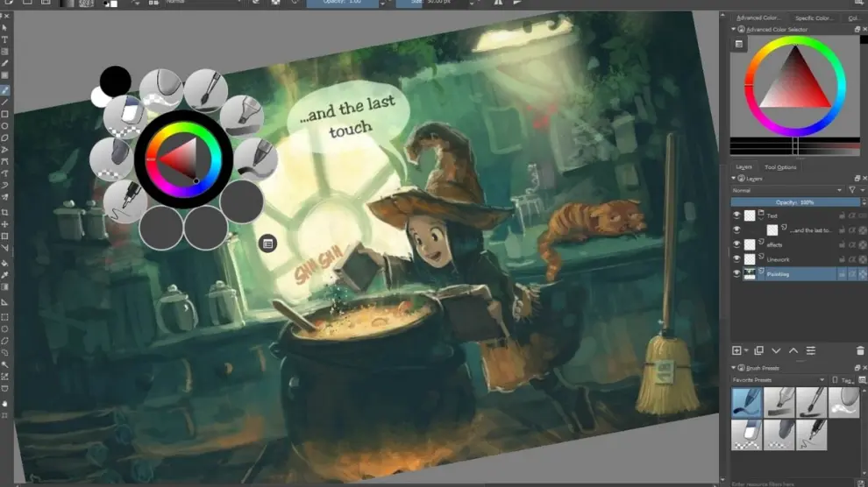This screenshot has height=487, width=868.
Task: Collapse the Text group layer
Action: (x=761, y=213)
